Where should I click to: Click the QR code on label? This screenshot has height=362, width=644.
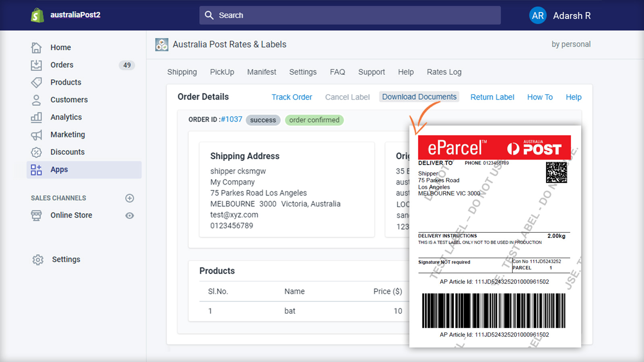[557, 173]
